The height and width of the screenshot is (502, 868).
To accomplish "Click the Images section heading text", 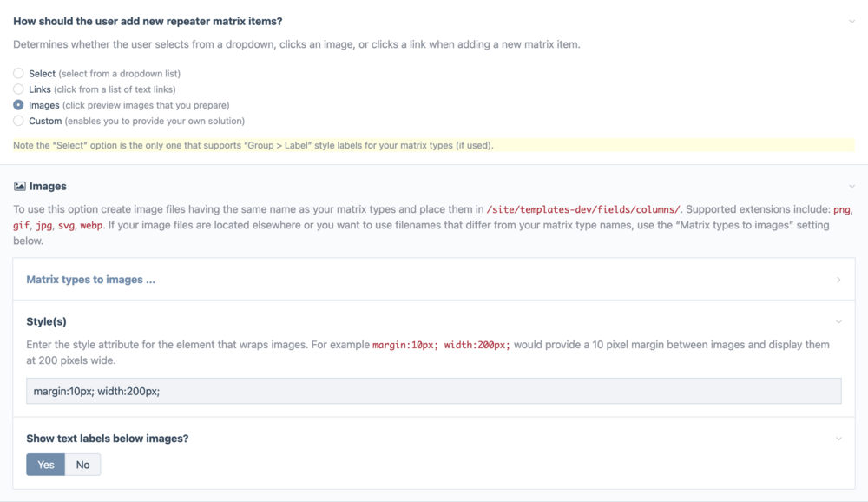I will point(48,186).
